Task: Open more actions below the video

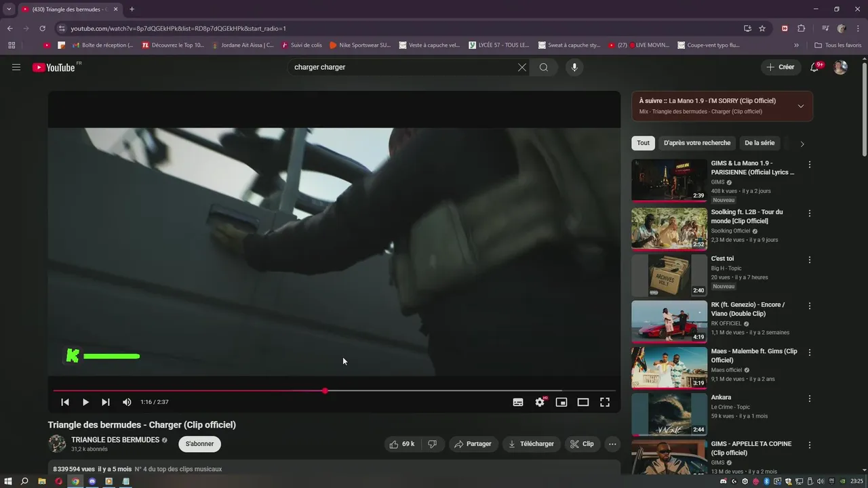Action: click(612, 444)
